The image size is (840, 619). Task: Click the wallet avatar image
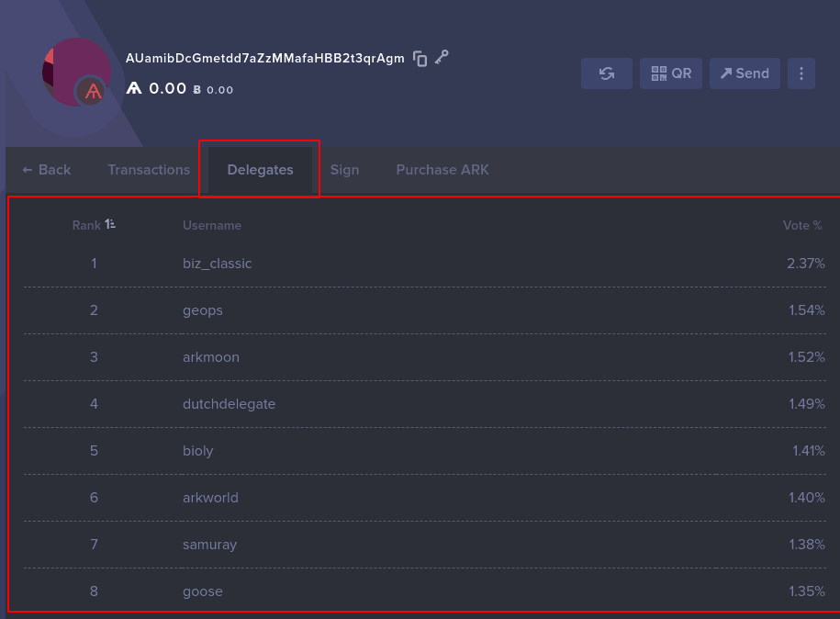[x=76, y=72]
